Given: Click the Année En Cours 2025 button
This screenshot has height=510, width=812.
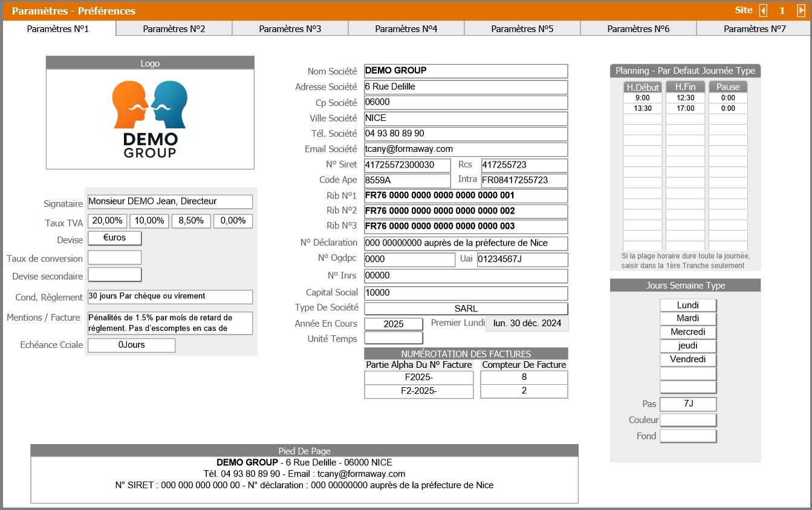Looking at the screenshot, I should 394,324.
